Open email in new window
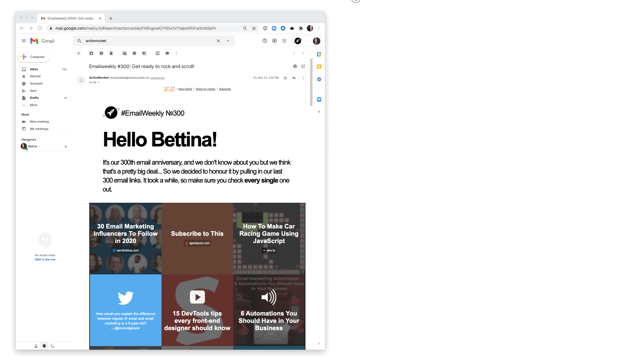Viewport: 640px width, 364px height. click(x=303, y=66)
